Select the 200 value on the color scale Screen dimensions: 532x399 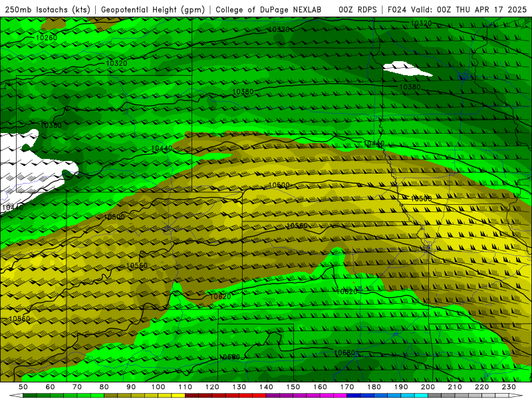(x=428, y=387)
